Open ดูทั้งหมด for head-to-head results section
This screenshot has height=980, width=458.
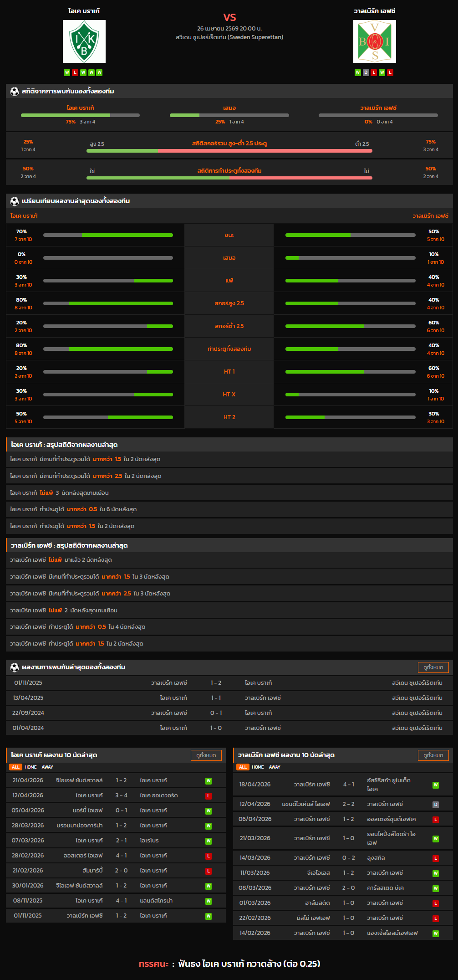click(x=433, y=667)
